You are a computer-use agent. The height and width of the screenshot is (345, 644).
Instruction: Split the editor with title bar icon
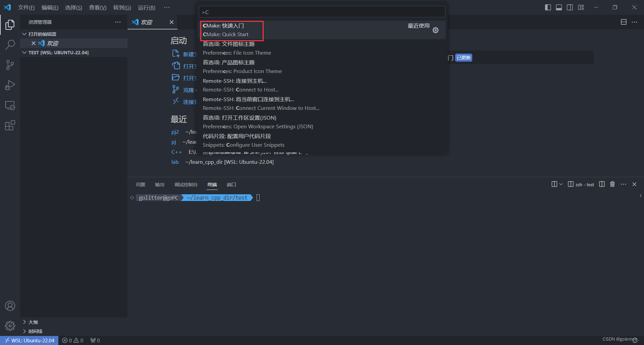624,22
